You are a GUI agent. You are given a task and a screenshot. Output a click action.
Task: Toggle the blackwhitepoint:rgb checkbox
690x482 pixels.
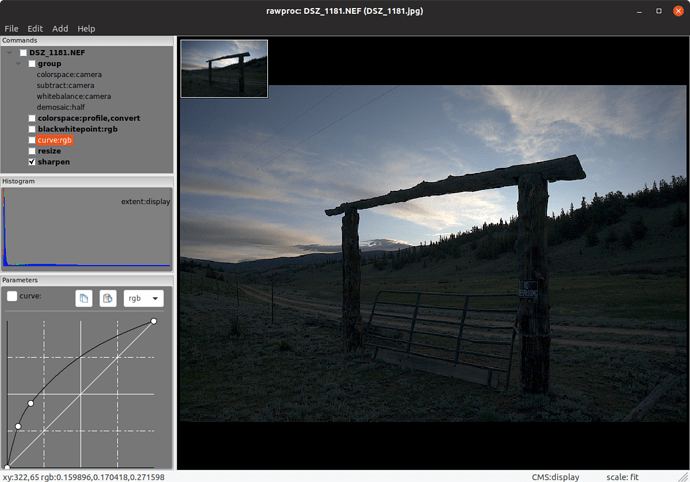(32, 129)
